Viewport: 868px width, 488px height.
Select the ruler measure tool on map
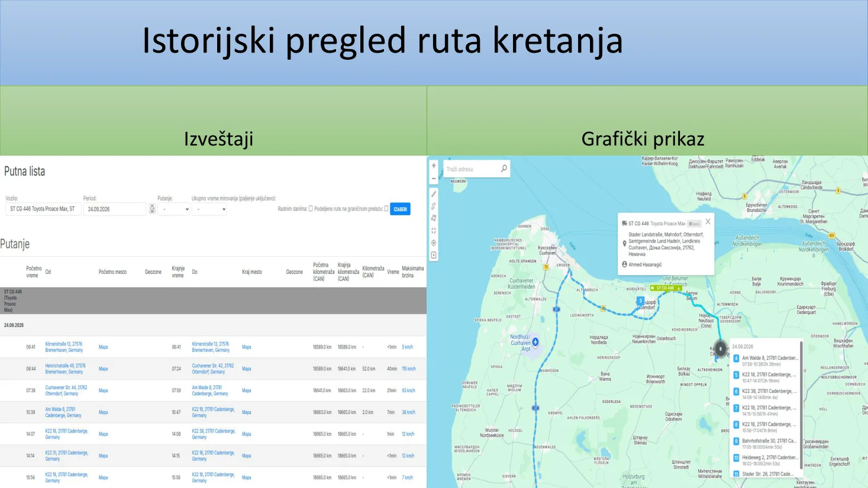click(434, 194)
